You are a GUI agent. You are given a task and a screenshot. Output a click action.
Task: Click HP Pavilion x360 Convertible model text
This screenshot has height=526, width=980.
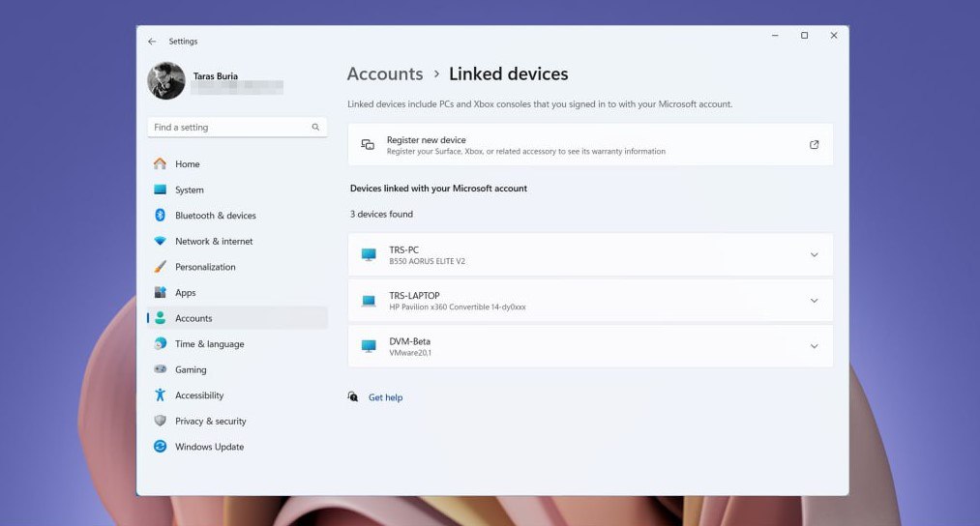pos(458,307)
